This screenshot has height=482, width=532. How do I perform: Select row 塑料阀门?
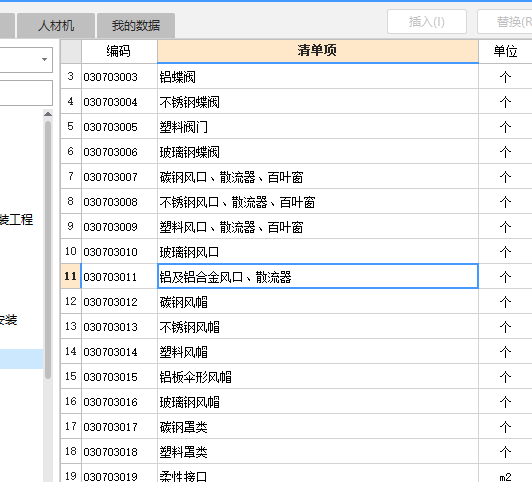[x=318, y=127]
